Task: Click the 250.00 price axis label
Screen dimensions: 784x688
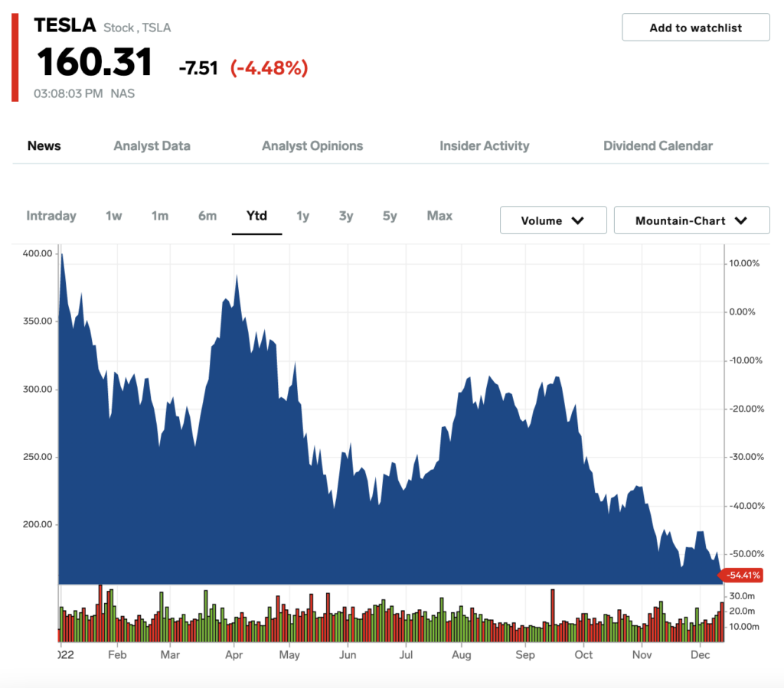Action: click(38, 457)
